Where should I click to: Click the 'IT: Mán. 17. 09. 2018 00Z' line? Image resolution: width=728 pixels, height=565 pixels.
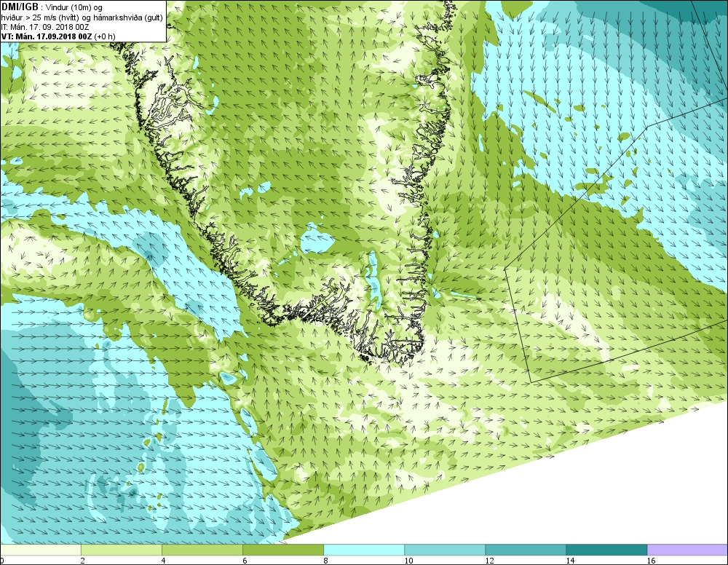click(44, 27)
